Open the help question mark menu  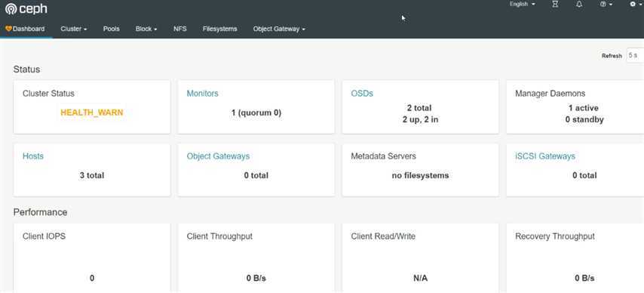click(606, 4)
